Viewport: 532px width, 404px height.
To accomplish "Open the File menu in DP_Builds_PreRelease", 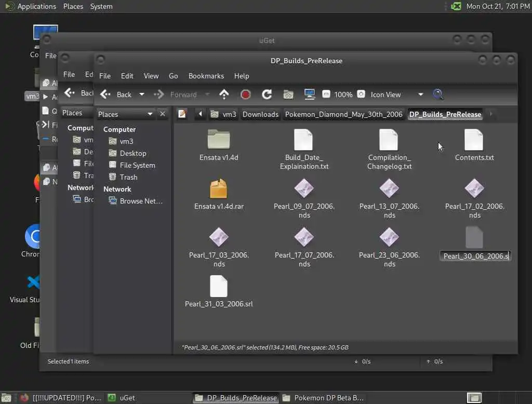I will tap(105, 76).
